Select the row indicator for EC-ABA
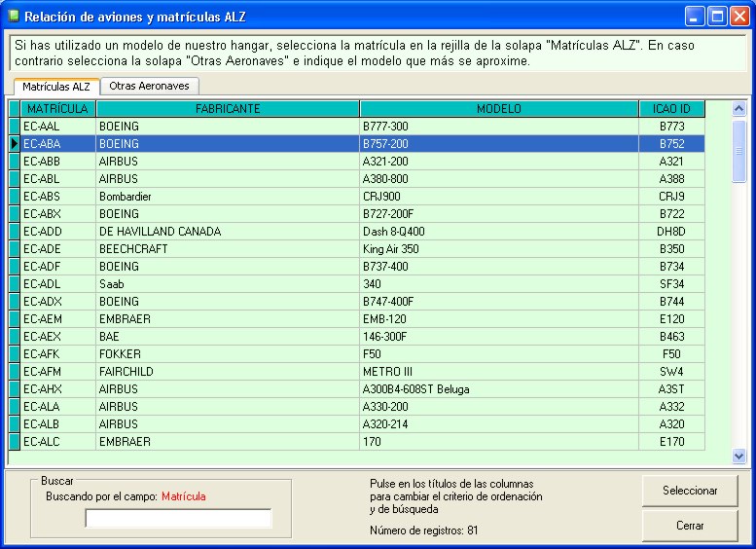 [x=15, y=144]
